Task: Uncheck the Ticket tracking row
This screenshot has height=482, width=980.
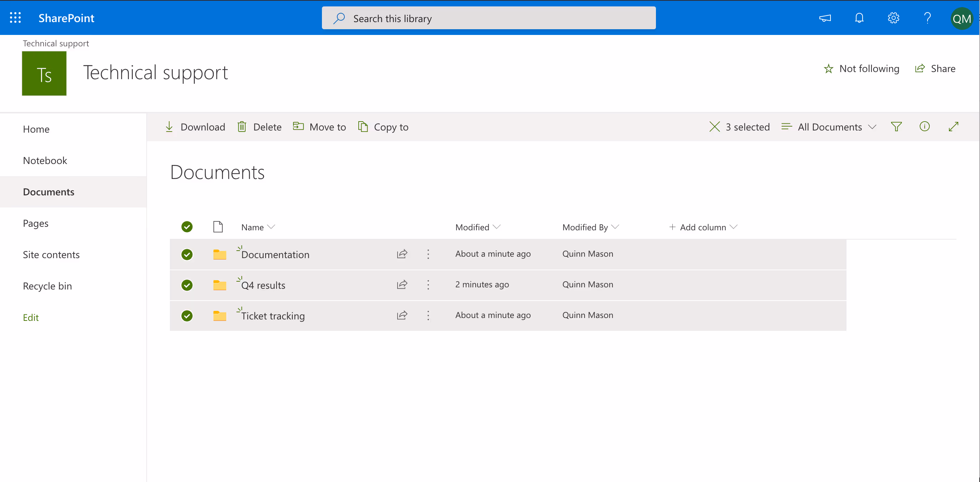Action: tap(187, 316)
